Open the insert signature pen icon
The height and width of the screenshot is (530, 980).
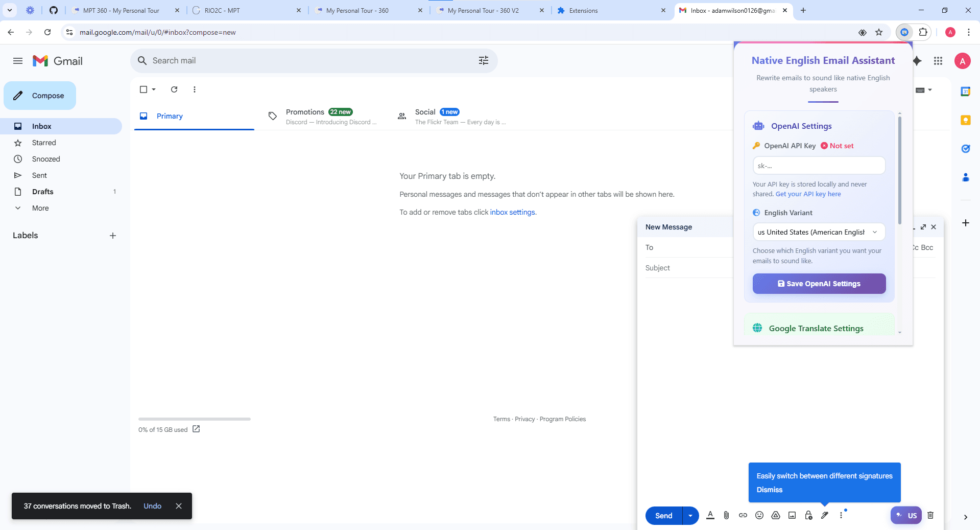coord(825,515)
